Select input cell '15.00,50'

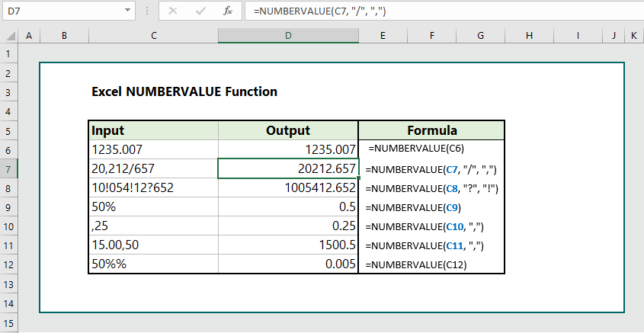point(154,245)
